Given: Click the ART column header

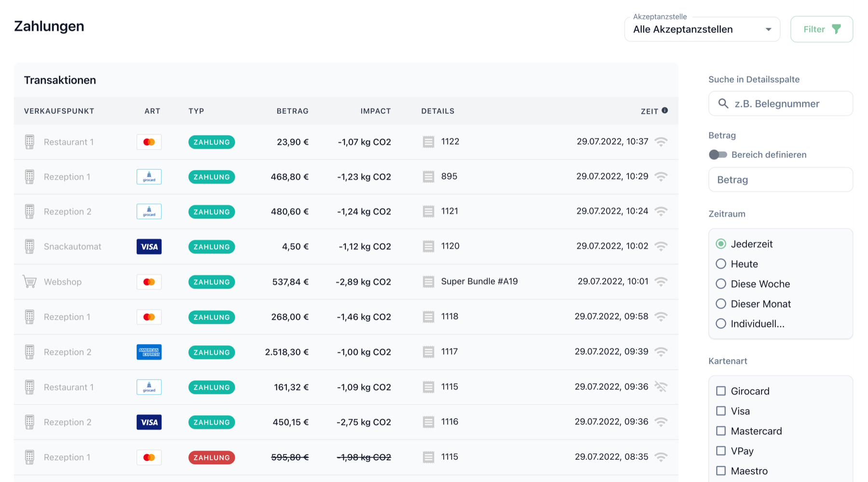Looking at the screenshot, I should point(152,111).
